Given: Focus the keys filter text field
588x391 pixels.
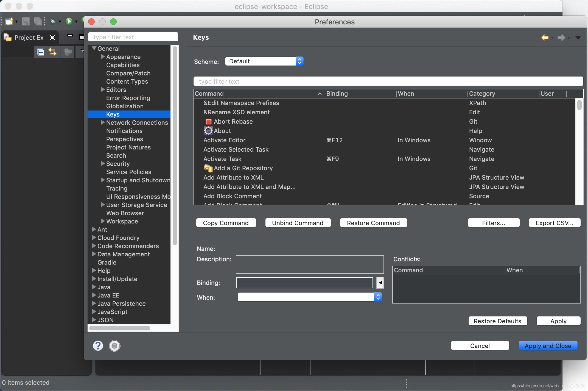Looking at the screenshot, I should 388,81.
